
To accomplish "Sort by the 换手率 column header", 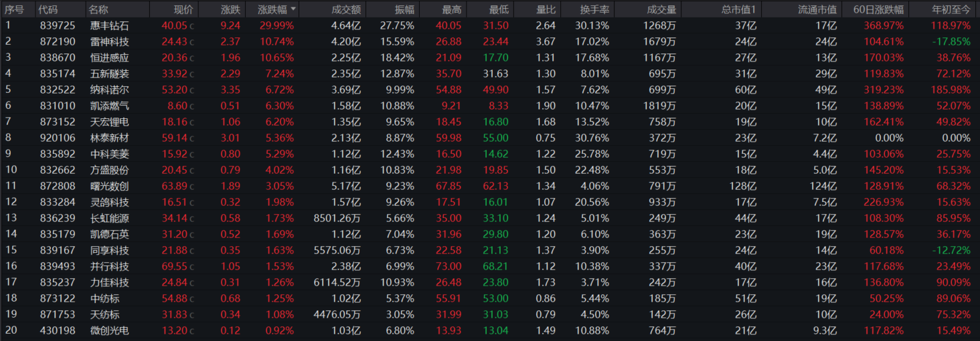I will (x=594, y=9).
